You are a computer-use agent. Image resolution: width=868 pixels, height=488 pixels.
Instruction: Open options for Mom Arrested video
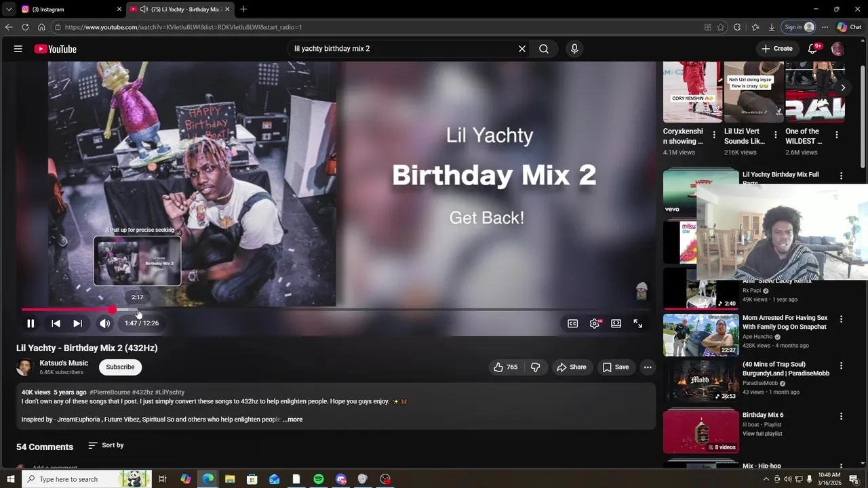pos(841,319)
